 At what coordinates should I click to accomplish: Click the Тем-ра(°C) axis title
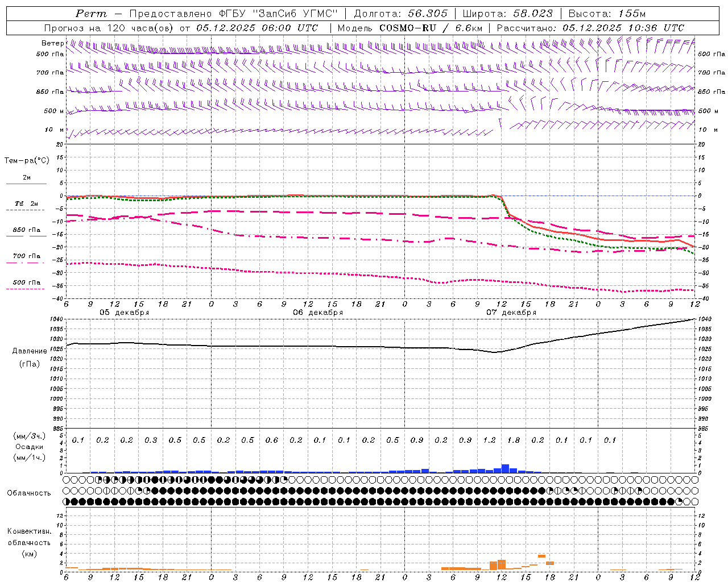27,161
